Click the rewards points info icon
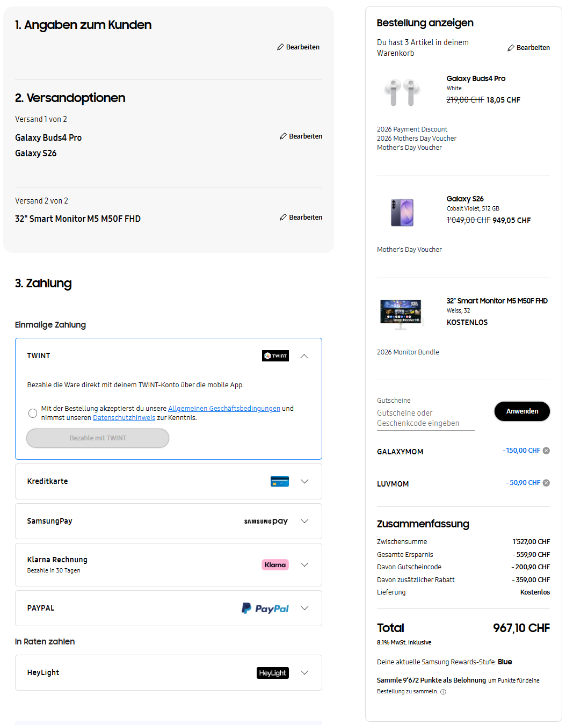 coord(444,692)
